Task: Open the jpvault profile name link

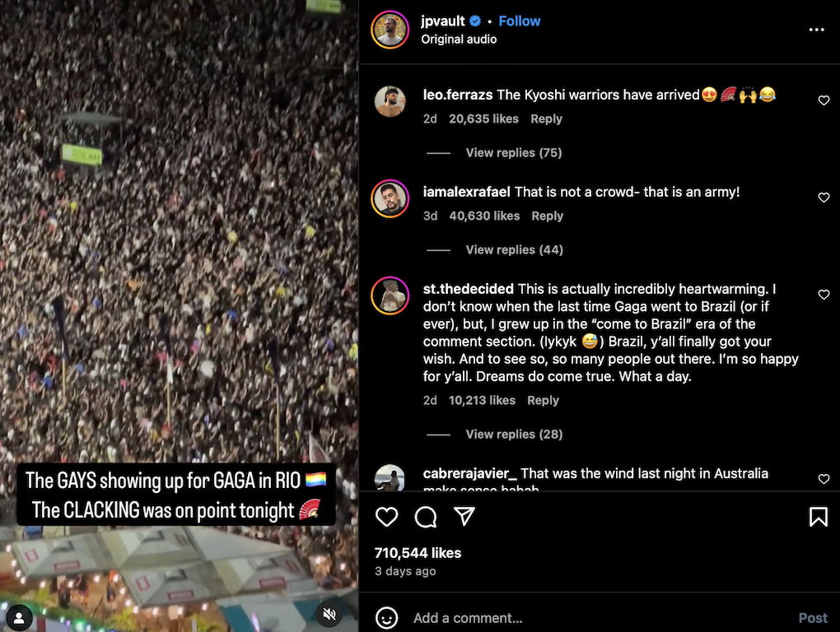Action: tap(443, 21)
